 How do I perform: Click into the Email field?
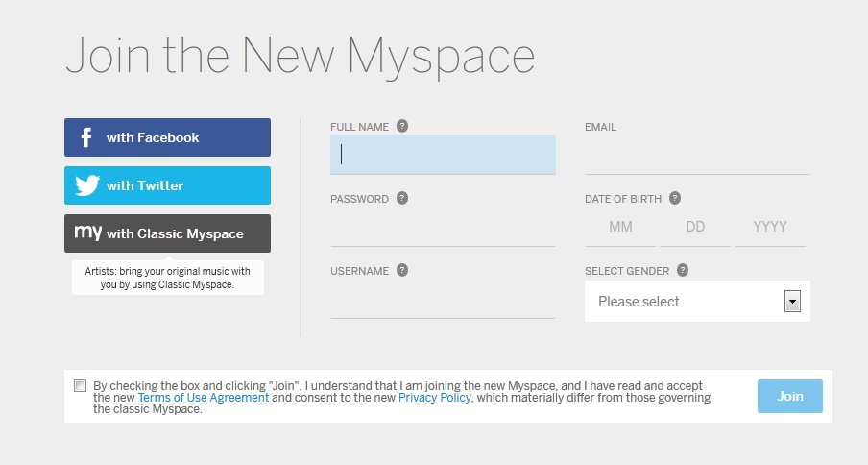click(x=697, y=155)
